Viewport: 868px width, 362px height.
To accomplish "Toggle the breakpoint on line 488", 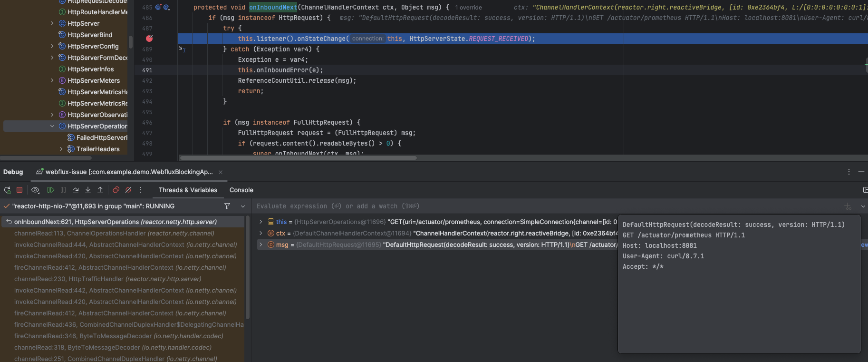I will pyautogui.click(x=149, y=39).
